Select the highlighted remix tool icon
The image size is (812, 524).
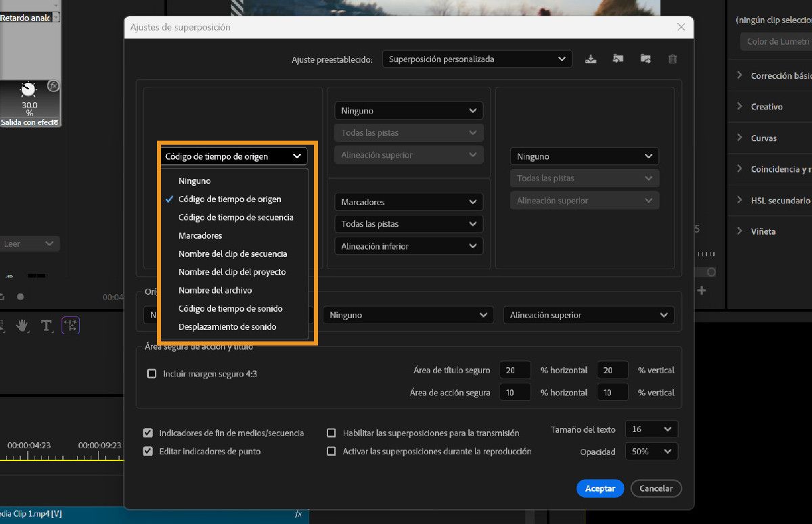pos(70,326)
